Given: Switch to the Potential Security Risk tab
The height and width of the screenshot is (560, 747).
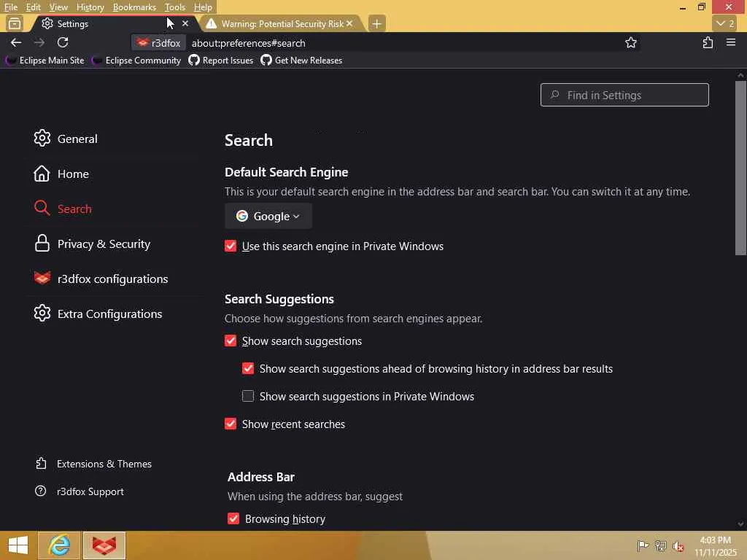Looking at the screenshot, I should coord(281,23).
